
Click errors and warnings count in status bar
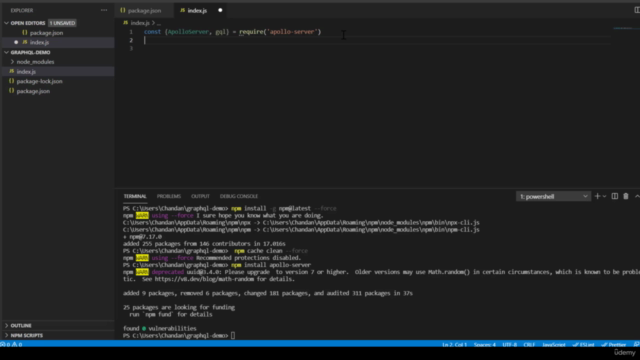coord(11,344)
